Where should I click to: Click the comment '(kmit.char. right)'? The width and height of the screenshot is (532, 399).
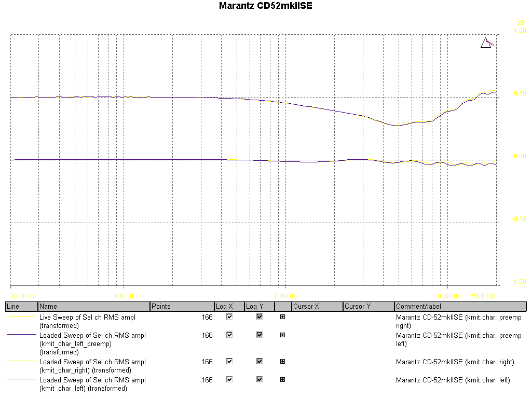[455, 362]
